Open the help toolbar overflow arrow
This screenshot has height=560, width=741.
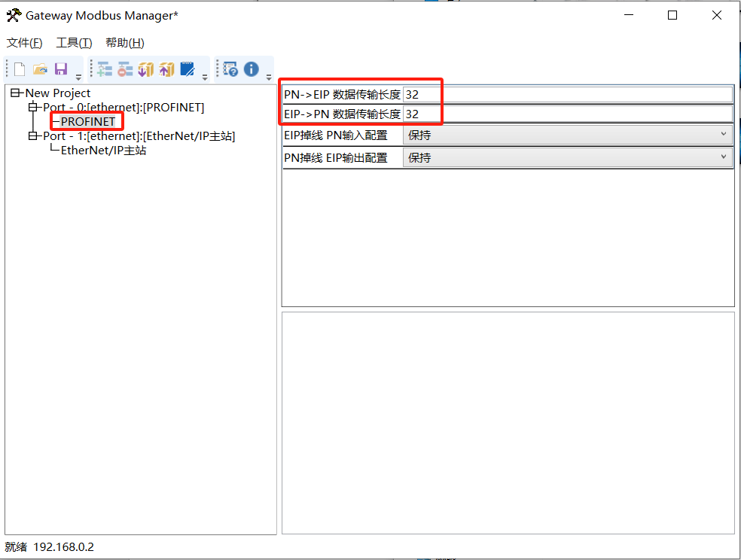pos(268,77)
